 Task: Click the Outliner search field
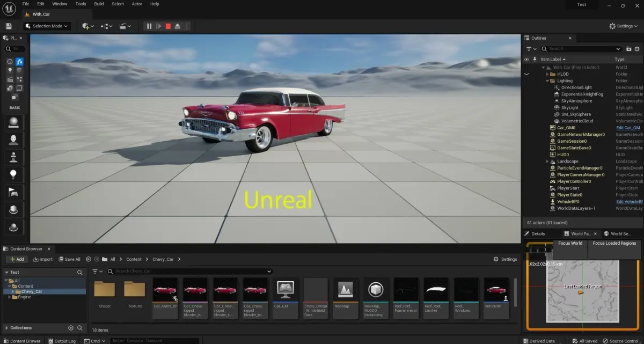pyautogui.click(x=581, y=49)
